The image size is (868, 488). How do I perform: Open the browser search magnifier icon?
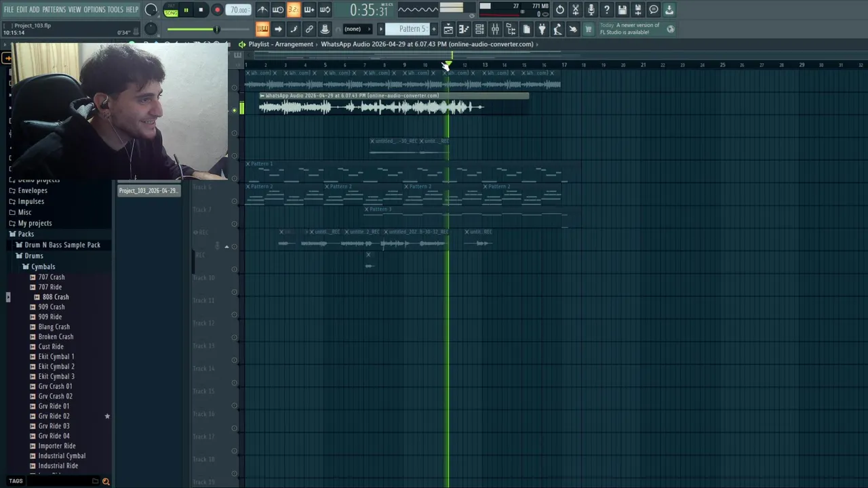(x=106, y=481)
